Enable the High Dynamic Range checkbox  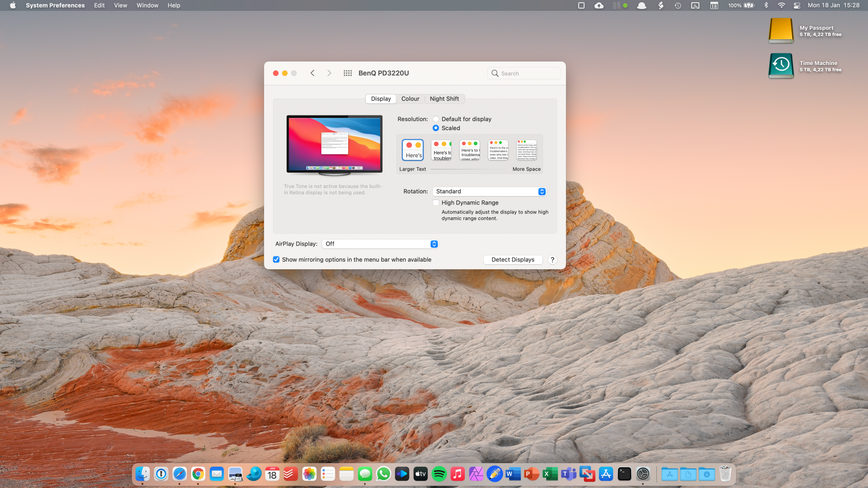(436, 203)
